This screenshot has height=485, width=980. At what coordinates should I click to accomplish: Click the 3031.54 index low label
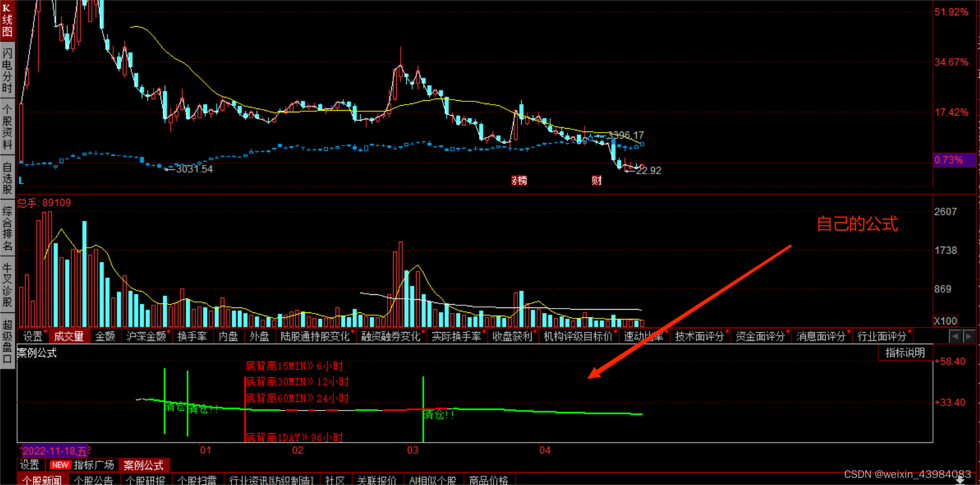coord(194,169)
